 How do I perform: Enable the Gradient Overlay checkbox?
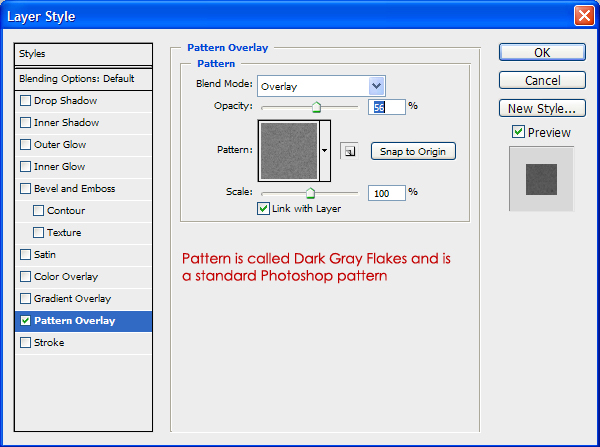25,299
